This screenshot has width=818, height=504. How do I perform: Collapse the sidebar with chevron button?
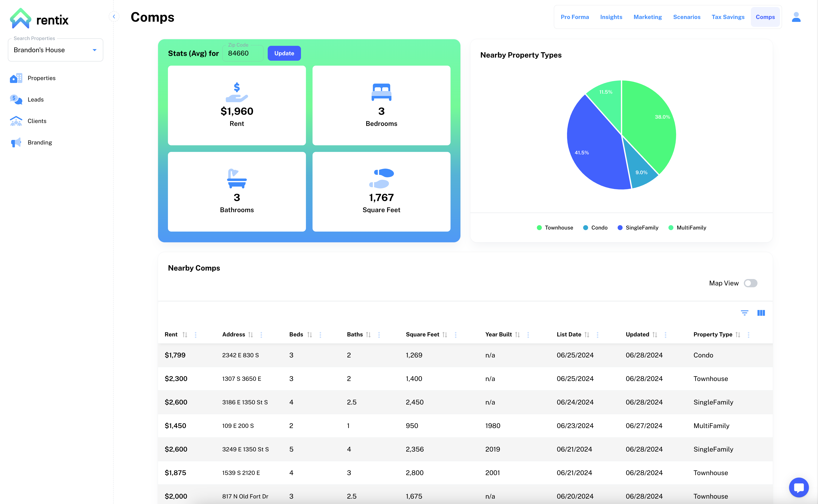(114, 16)
